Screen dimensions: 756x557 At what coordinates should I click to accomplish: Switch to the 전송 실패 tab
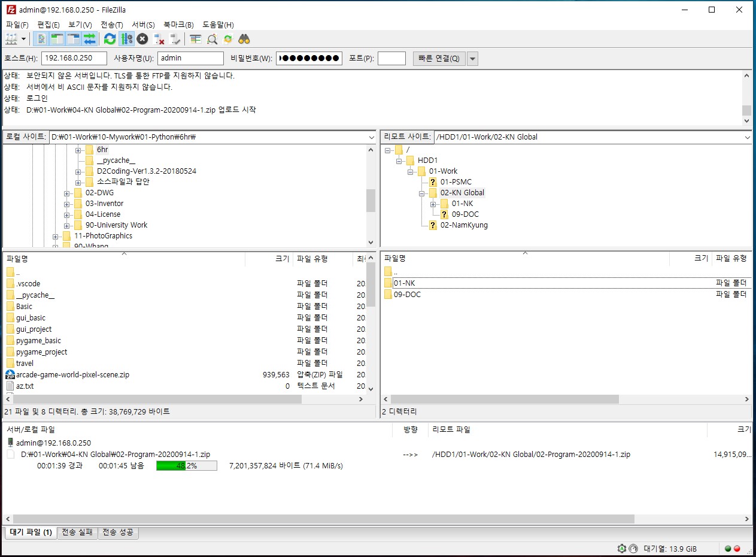77,532
